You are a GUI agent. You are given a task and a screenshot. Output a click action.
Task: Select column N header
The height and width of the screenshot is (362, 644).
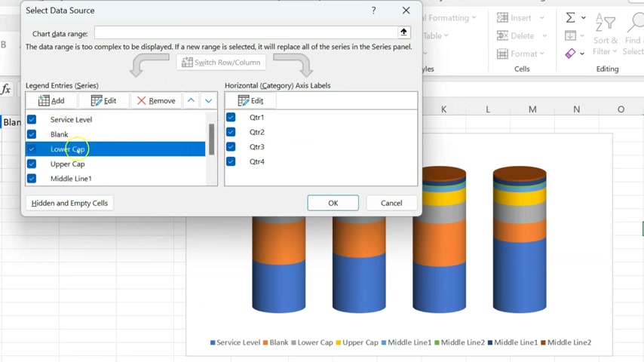coord(577,109)
